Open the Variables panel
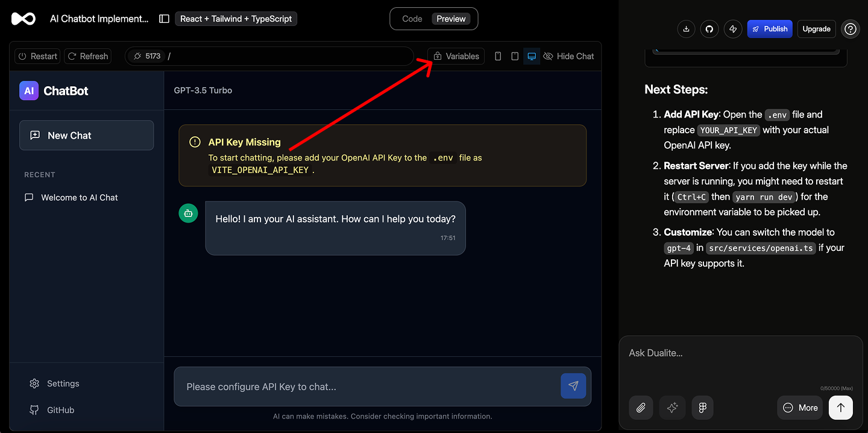 point(456,56)
